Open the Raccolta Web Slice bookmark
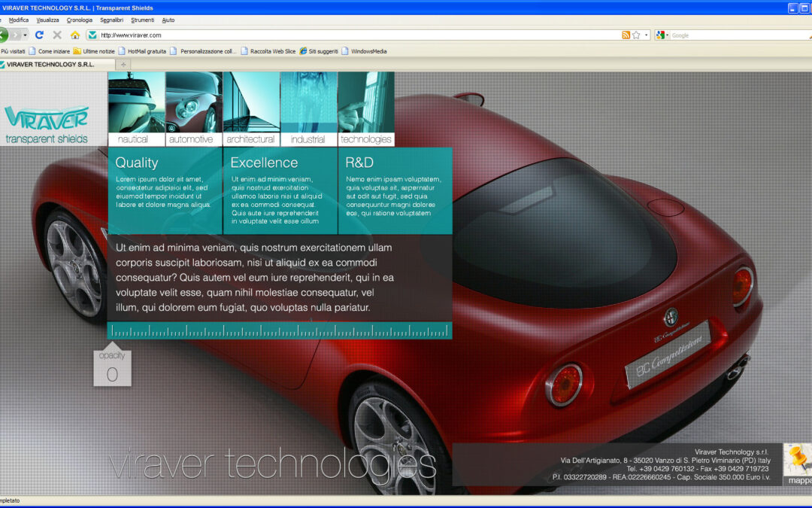This screenshot has width=812, height=508. 268,51
